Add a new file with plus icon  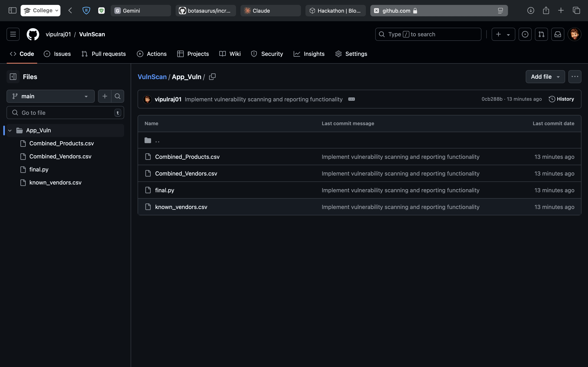[105, 96]
